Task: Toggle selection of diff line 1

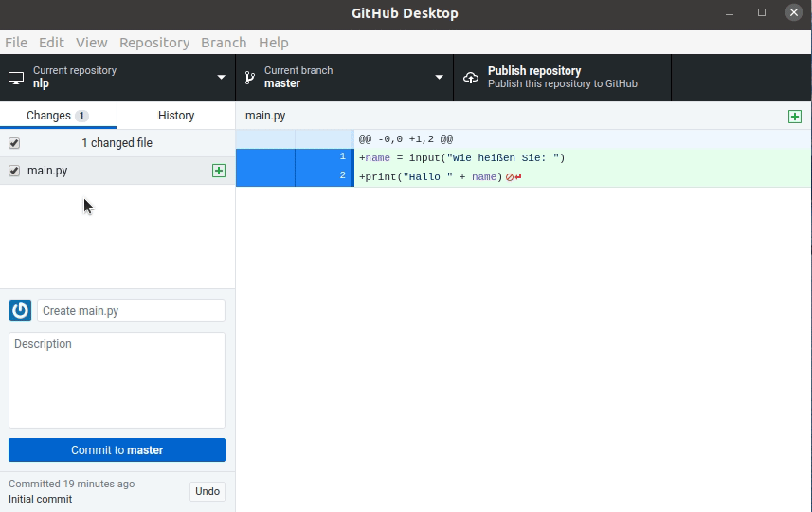Action: click(296, 158)
